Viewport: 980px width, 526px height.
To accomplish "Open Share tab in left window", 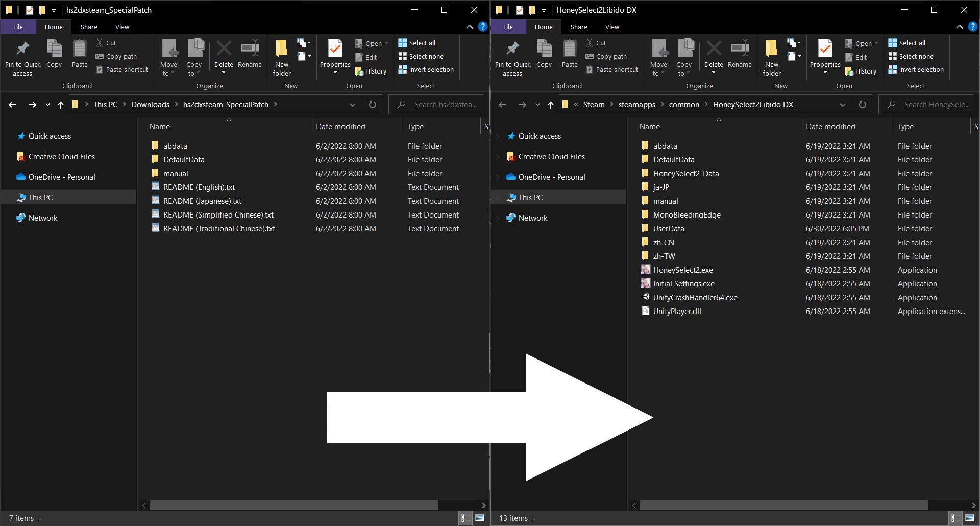I will point(89,27).
